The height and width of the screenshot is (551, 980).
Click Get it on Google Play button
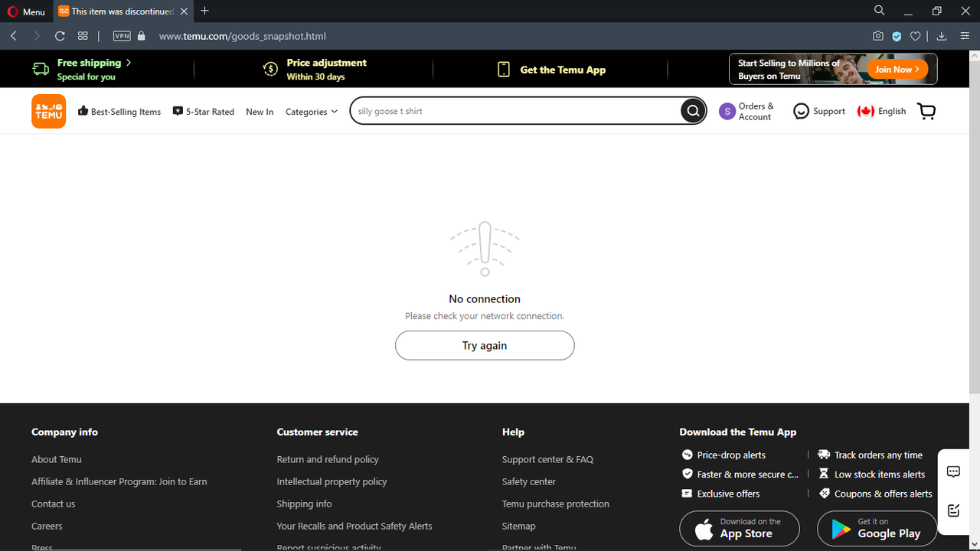click(x=877, y=528)
